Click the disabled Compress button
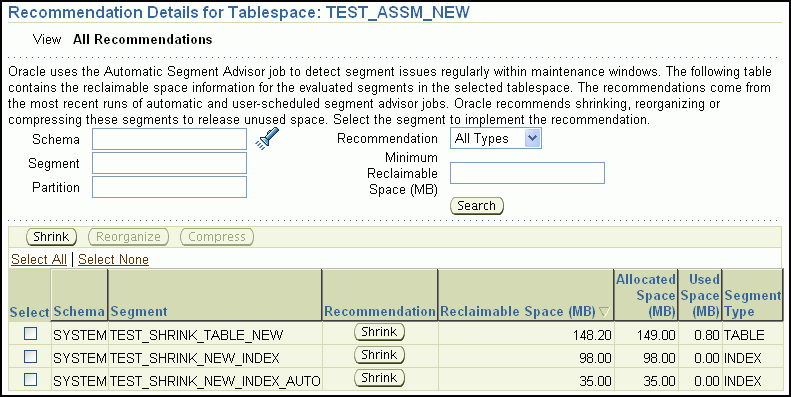Viewport: 791px width, 397px height. point(217,237)
